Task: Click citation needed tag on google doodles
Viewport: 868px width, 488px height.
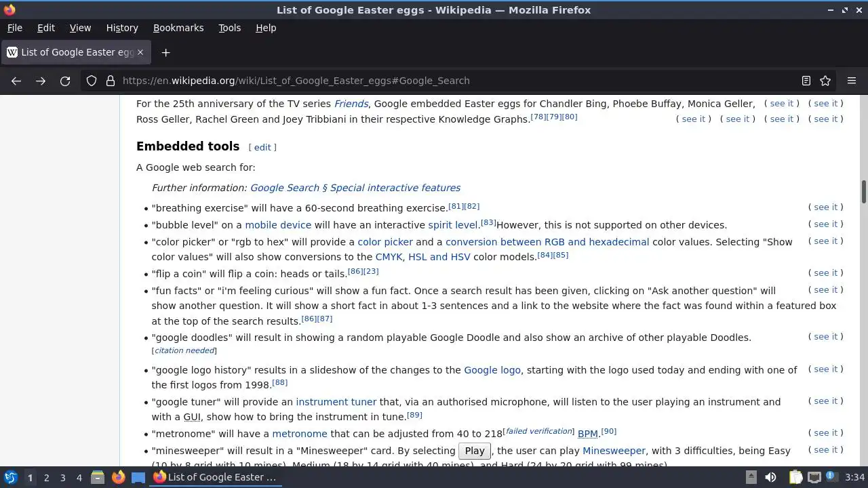Action: coord(184,350)
